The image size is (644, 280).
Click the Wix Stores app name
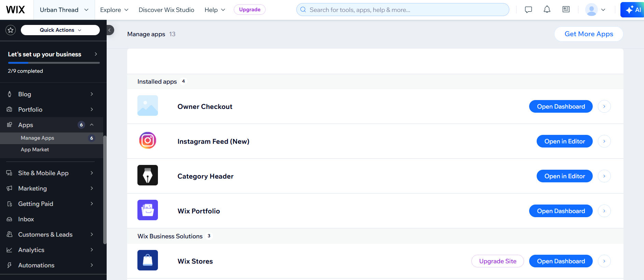195,261
